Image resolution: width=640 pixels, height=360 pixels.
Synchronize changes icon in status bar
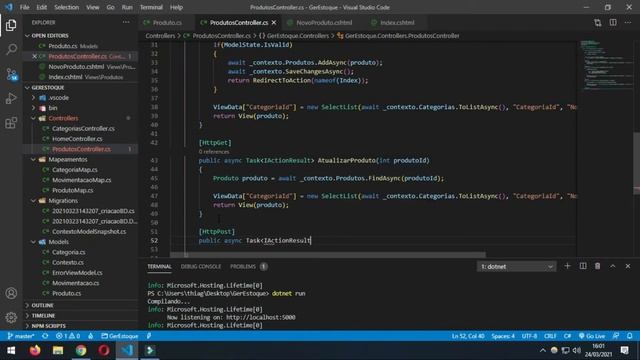tap(45, 336)
